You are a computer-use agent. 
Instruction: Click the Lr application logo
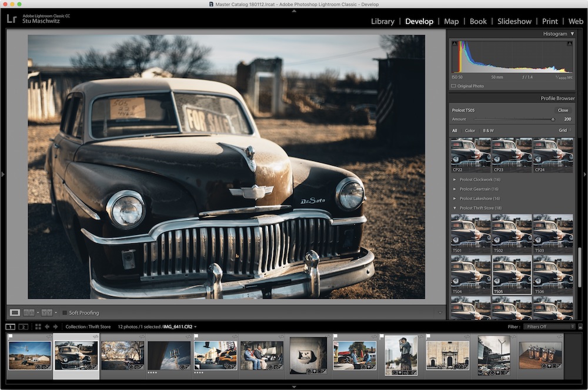point(12,18)
